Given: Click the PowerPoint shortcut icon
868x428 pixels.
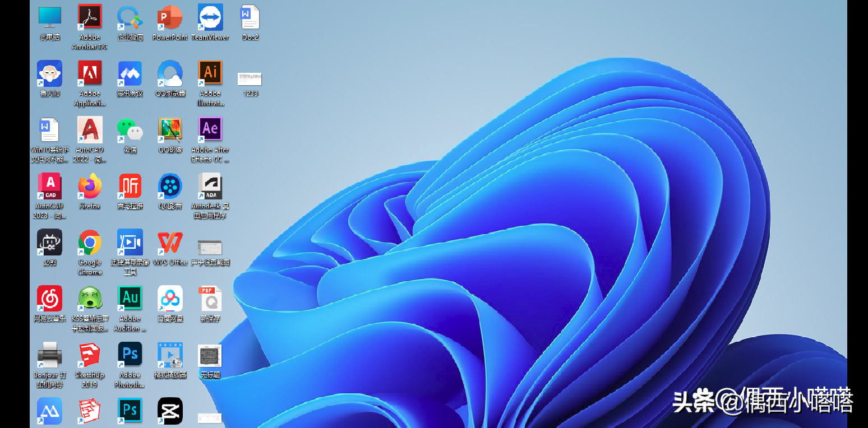Looking at the screenshot, I should point(170,17).
